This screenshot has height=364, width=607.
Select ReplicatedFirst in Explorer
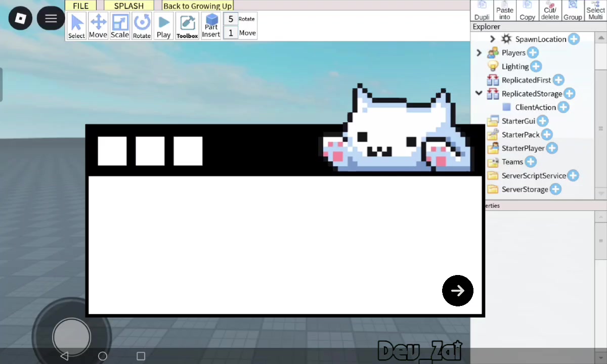(x=526, y=80)
